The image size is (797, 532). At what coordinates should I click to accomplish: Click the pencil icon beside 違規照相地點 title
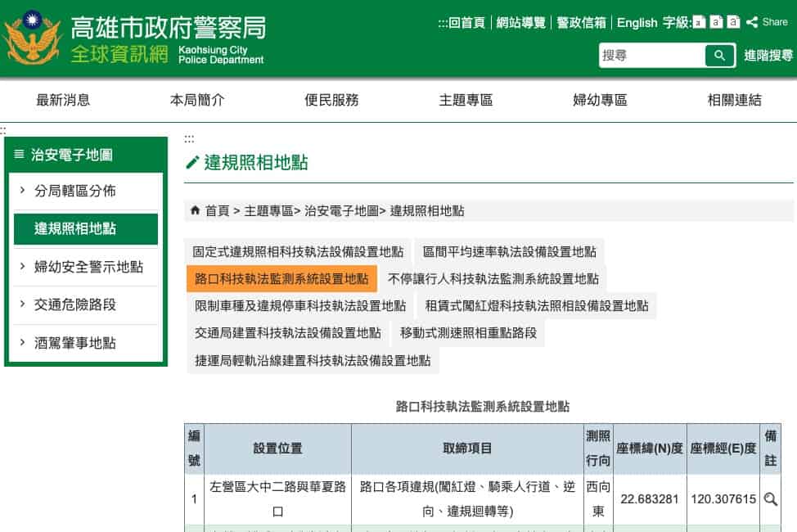pos(192,163)
